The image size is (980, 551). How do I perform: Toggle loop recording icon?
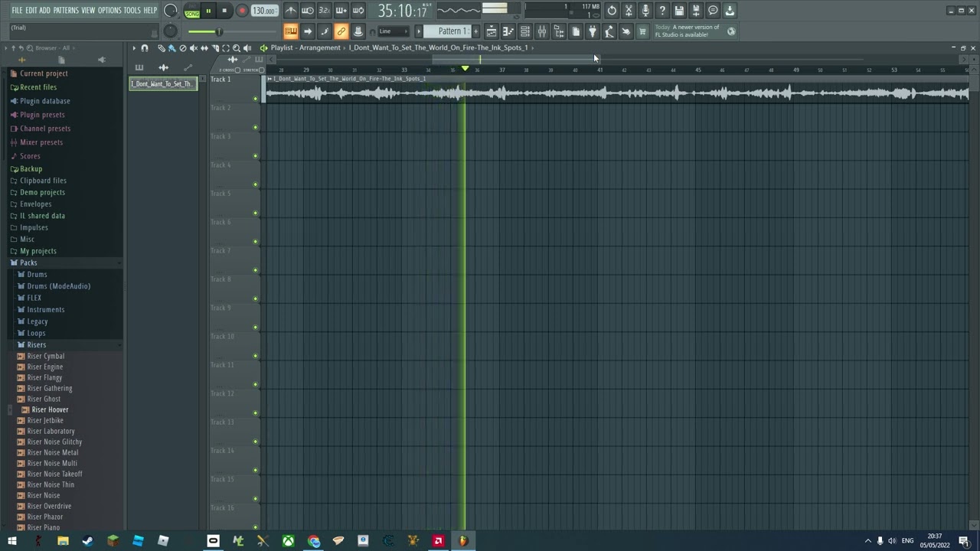click(358, 10)
